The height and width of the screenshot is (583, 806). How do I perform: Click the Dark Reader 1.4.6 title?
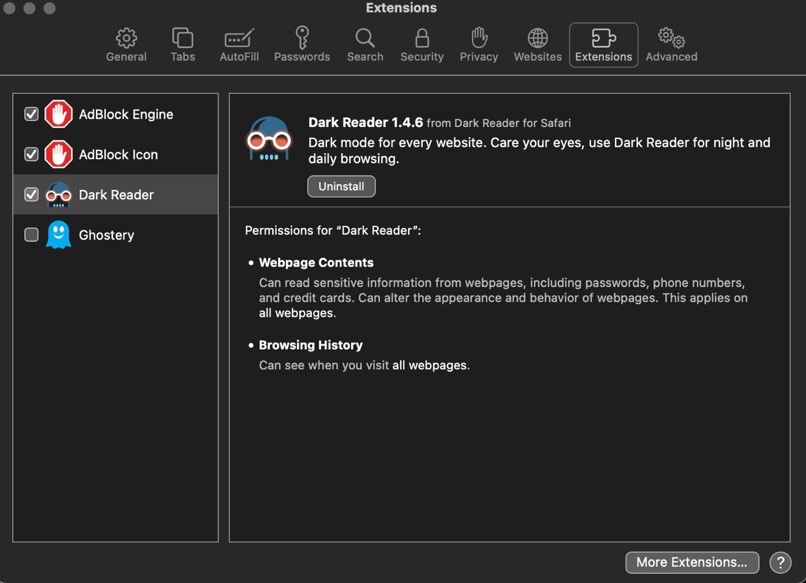point(365,122)
